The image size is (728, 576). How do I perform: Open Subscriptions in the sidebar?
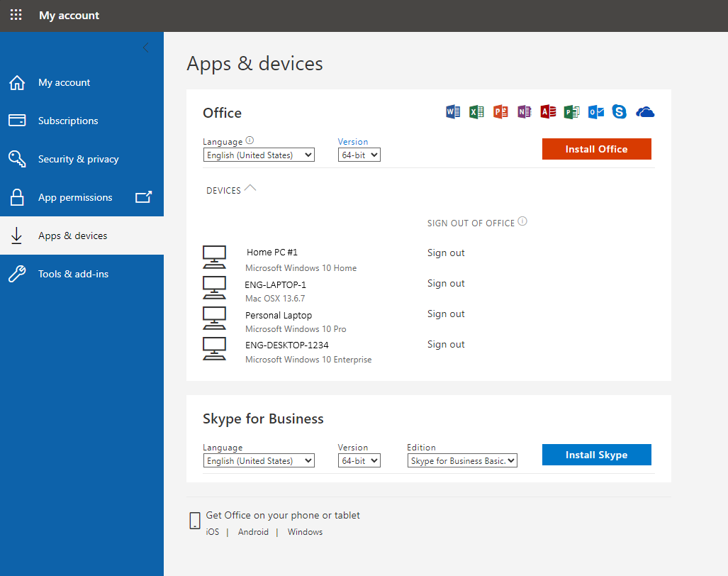pyautogui.click(x=82, y=121)
